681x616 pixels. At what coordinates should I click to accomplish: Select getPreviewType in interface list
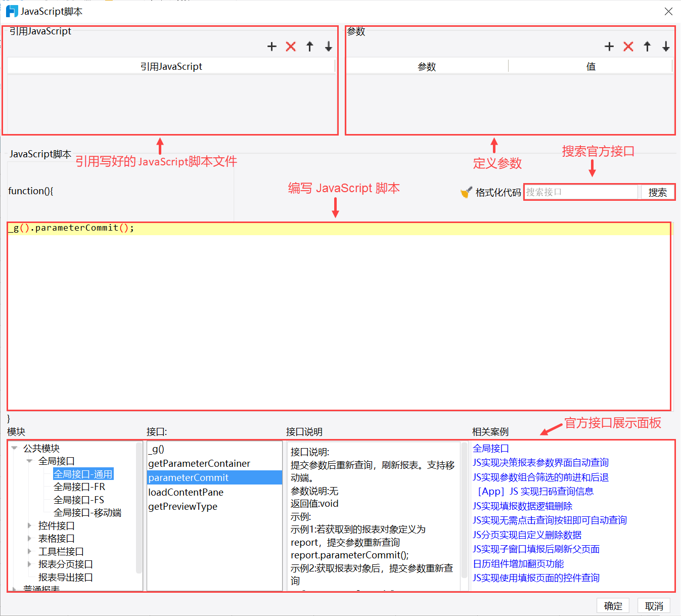point(214,506)
